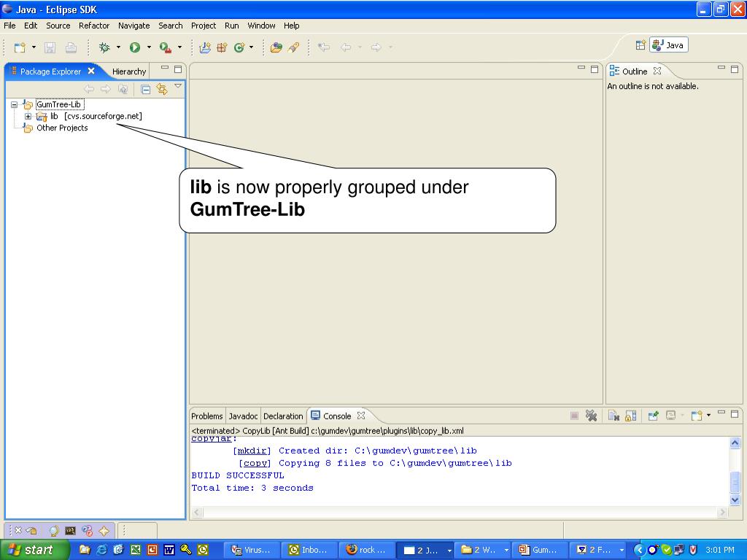Image resolution: width=747 pixels, height=560 pixels.
Task: Open the Project menu
Action: pyautogui.click(x=204, y=26)
